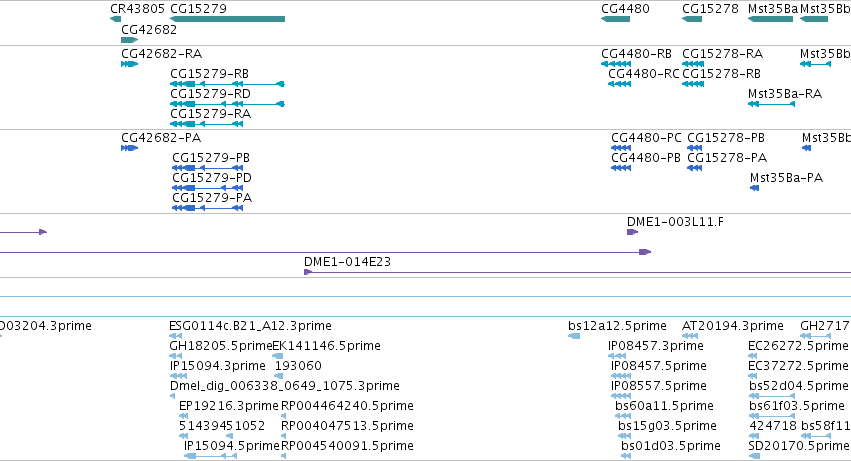Open transcript Mst35Ba-RA
This screenshot has height=461, width=851.
(785, 94)
